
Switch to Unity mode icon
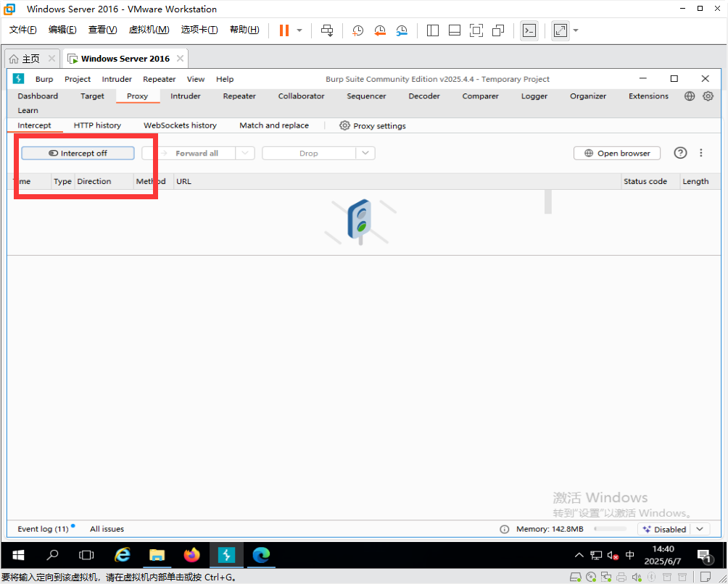coord(498,30)
